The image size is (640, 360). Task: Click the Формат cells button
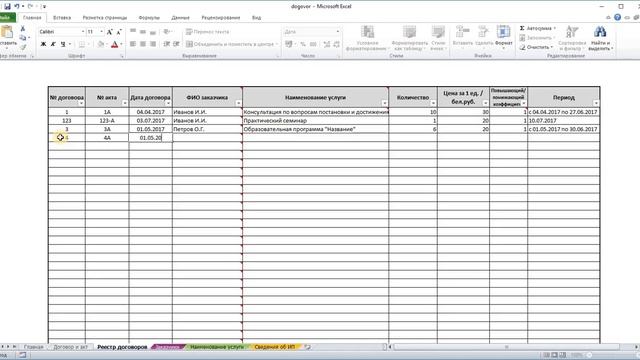point(503,37)
